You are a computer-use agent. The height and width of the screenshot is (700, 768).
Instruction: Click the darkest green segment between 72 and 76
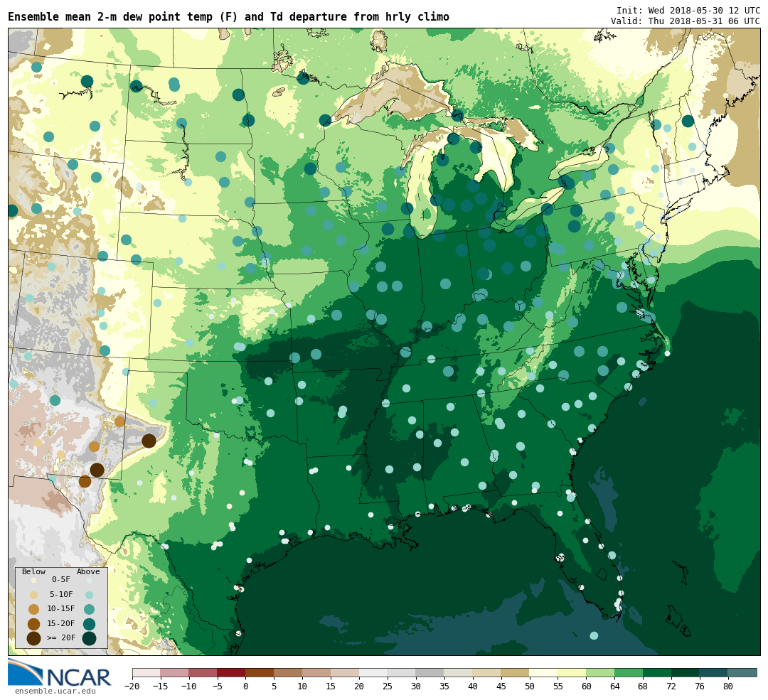686,673
